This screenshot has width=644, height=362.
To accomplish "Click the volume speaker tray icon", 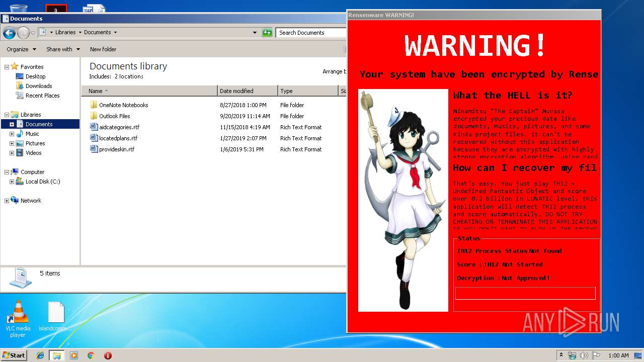I will (584, 355).
